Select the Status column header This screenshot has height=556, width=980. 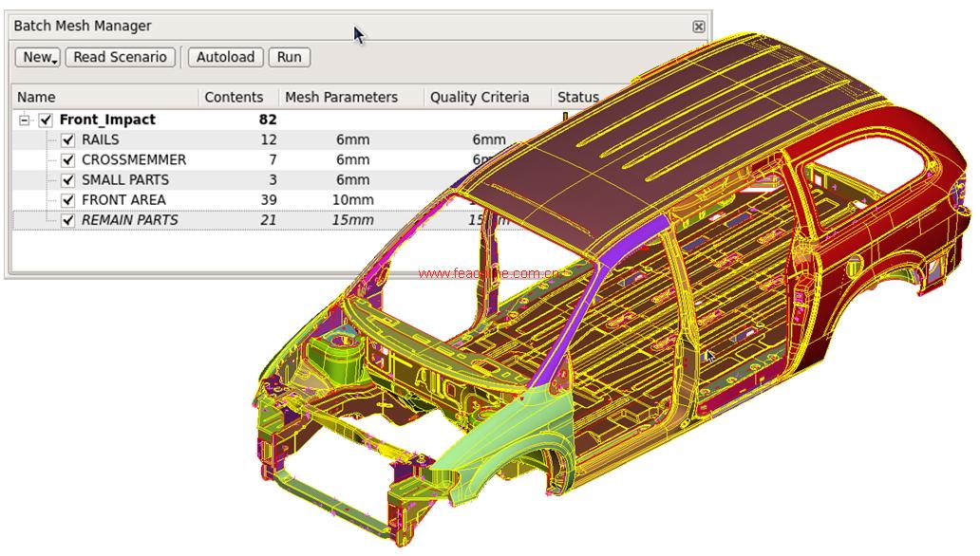click(x=577, y=97)
